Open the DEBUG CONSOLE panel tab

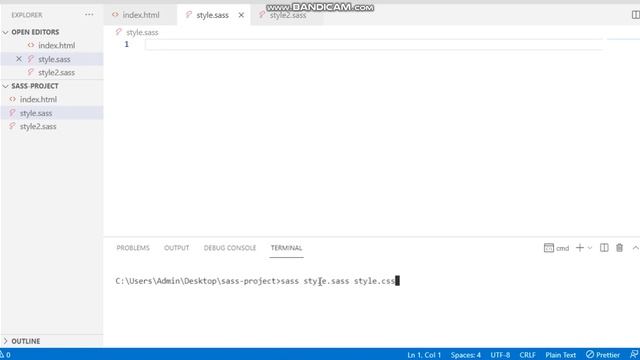coord(230,248)
